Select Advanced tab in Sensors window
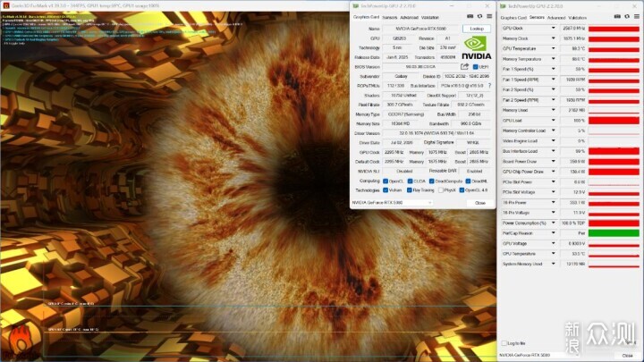Screen dimensions: 644x362 556,18
